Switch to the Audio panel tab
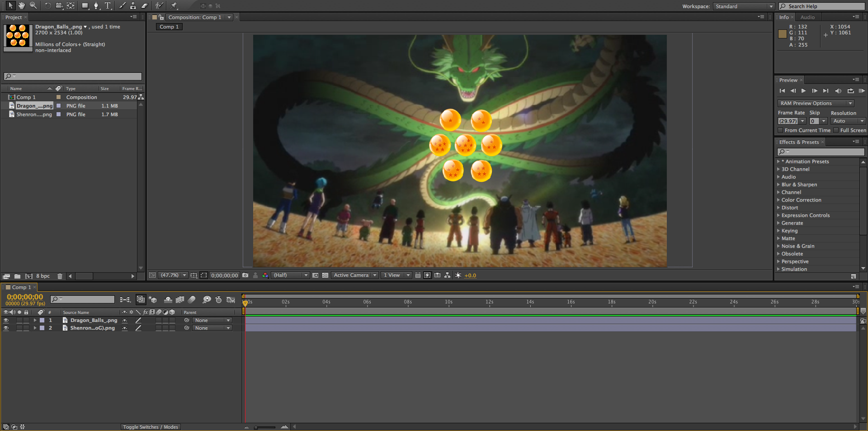Screen dimensions: 868x431 (807, 17)
